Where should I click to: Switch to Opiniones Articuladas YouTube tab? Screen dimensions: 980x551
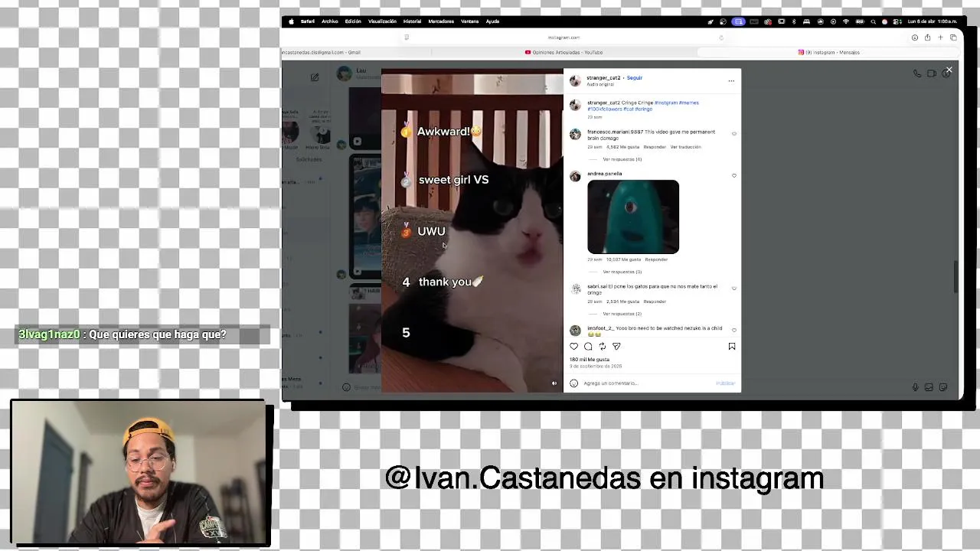coord(564,52)
